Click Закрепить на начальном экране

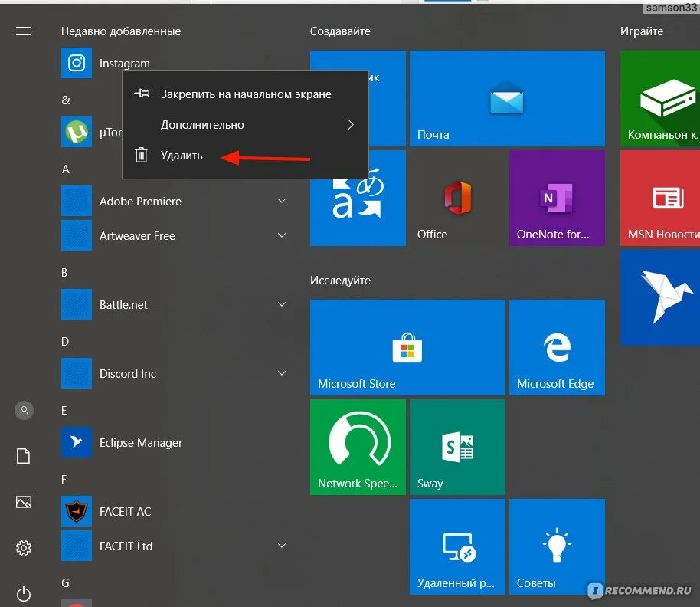[x=245, y=94]
